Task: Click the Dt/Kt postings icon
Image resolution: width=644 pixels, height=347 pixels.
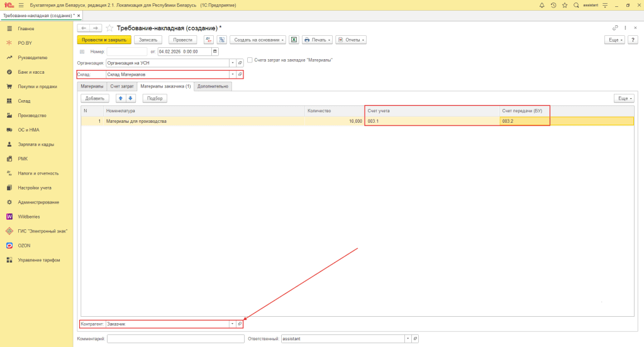Action: (209, 40)
